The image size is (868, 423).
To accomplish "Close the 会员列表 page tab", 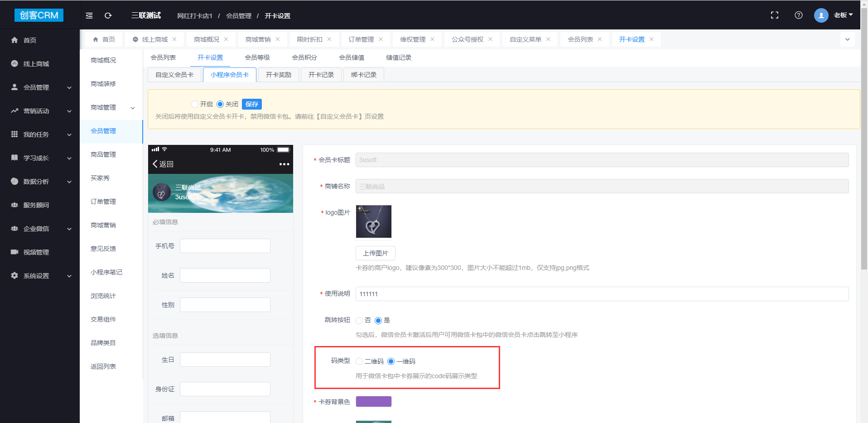I will pos(600,39).
